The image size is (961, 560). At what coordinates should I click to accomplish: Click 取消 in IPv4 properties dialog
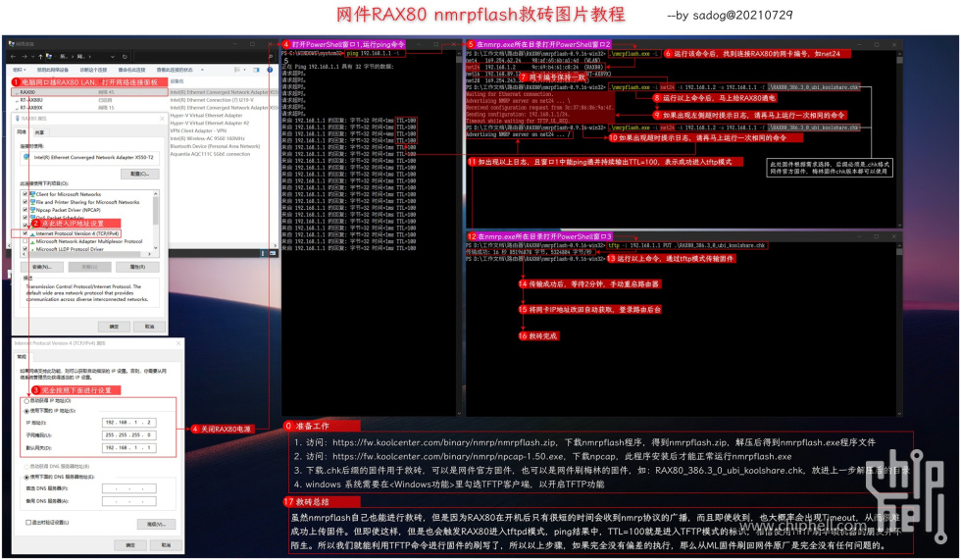tap(166, 544)
